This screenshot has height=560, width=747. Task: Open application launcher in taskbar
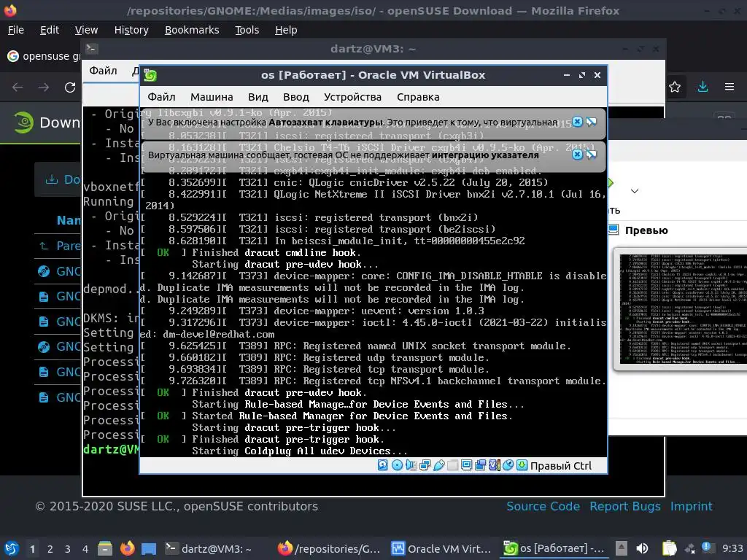[11, 548]
